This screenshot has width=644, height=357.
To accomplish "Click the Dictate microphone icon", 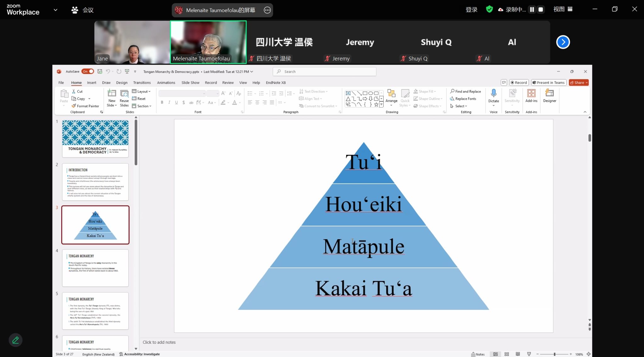I will pos(493,93).
